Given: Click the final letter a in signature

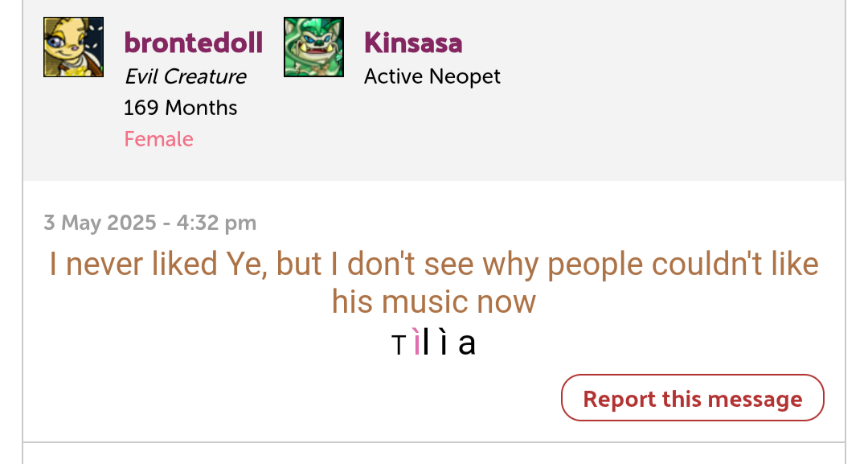Looking at the screenshot, I should [x=467, y=344].
